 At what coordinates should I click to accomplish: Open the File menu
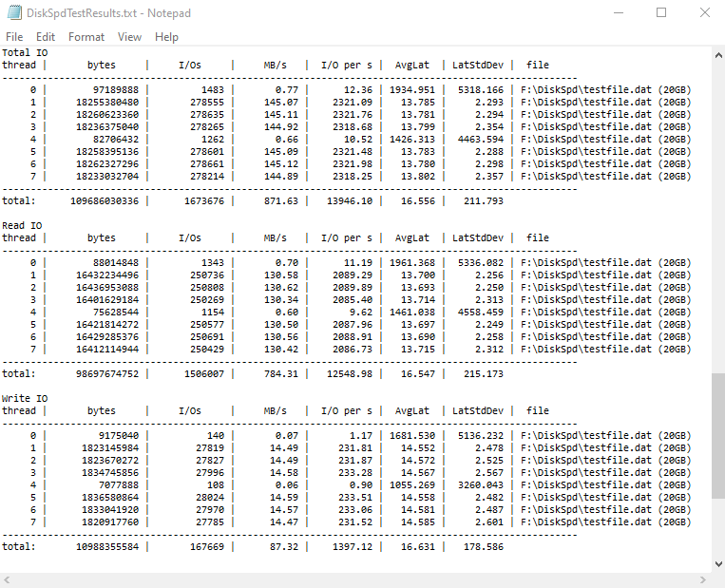tap(14, 37)
